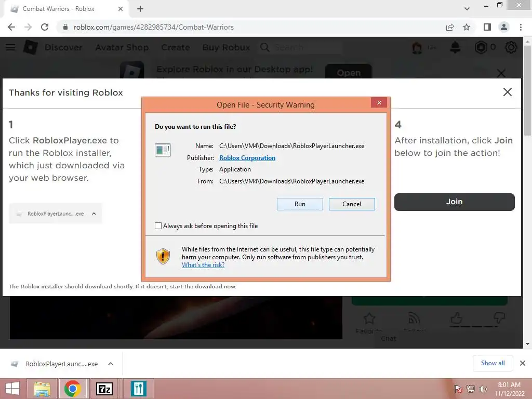532x399 pixels.
Task: Open the Chrome profile avatar icon
Action: [x=504, y=27]
